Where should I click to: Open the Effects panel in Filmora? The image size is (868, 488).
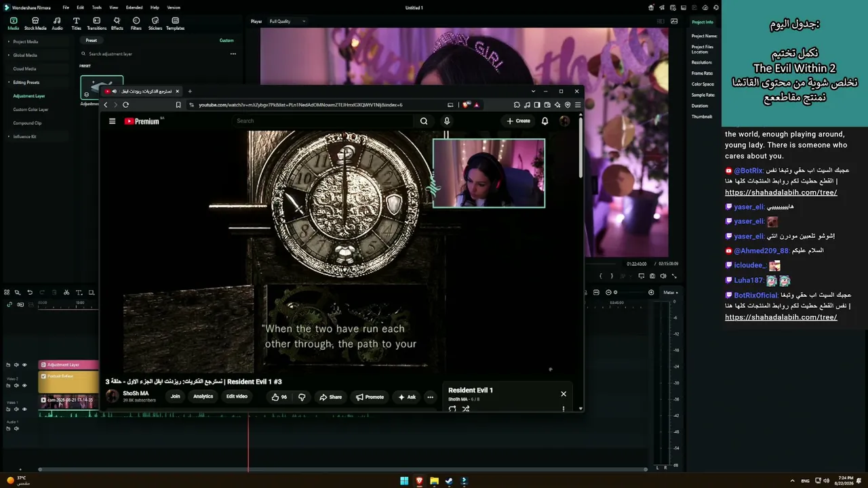coord(117,24)
